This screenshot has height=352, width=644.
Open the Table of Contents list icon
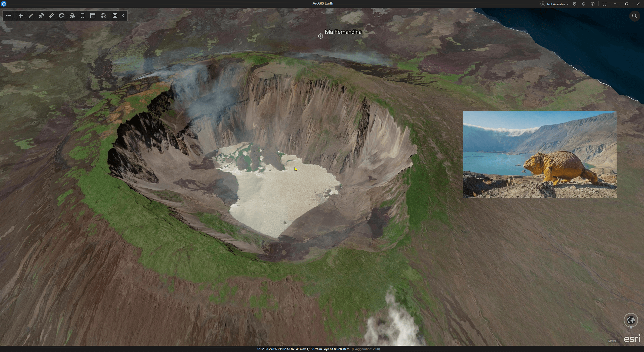9,16
